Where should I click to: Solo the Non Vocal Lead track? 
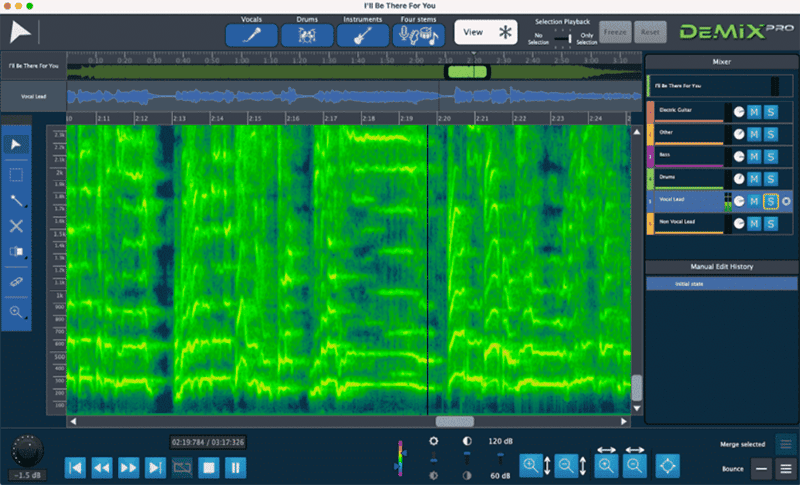(771, 223)
